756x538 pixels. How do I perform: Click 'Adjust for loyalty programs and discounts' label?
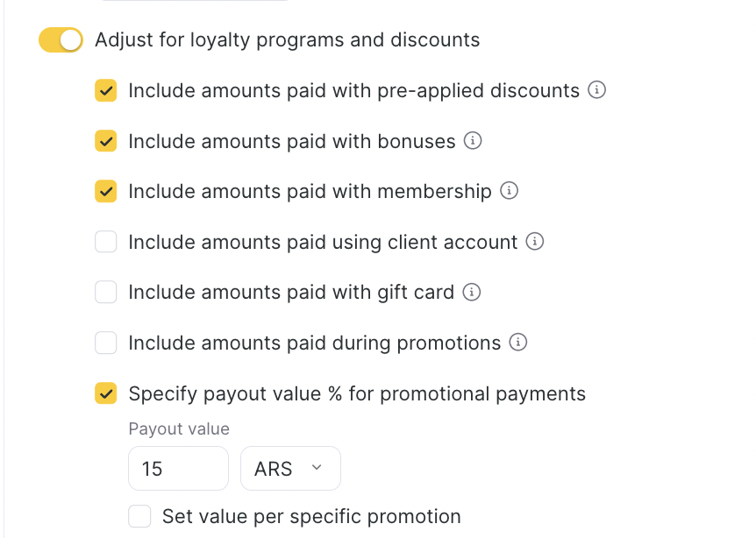tap(287, 40)
